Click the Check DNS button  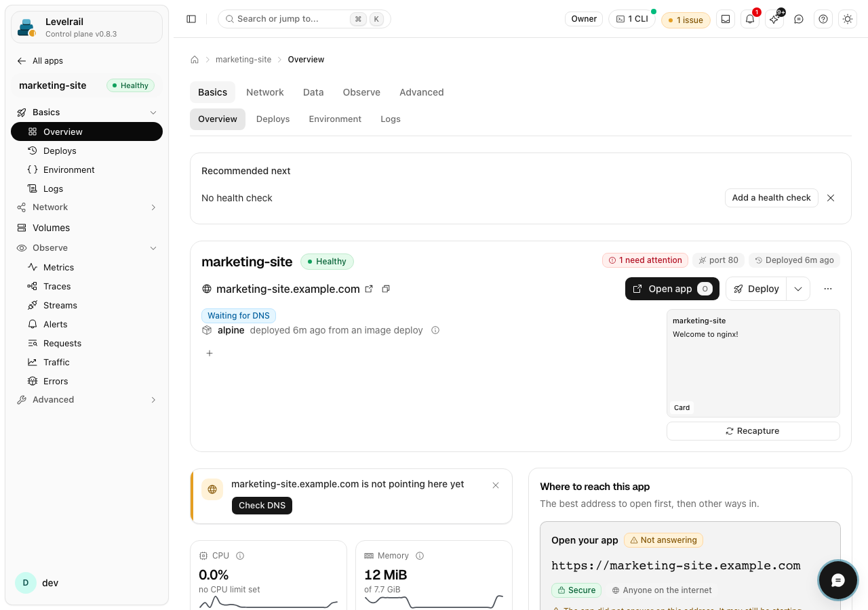tap(262, 506)
